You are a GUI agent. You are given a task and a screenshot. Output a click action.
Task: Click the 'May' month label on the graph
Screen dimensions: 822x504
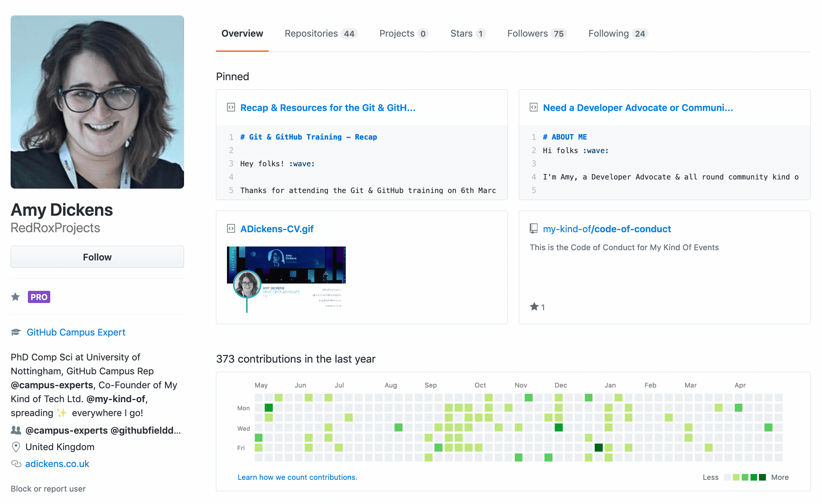tap(261, 385)
